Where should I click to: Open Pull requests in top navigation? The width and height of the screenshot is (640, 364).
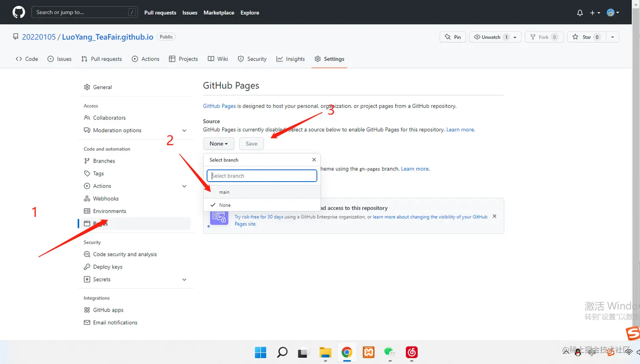pos(160,13)
